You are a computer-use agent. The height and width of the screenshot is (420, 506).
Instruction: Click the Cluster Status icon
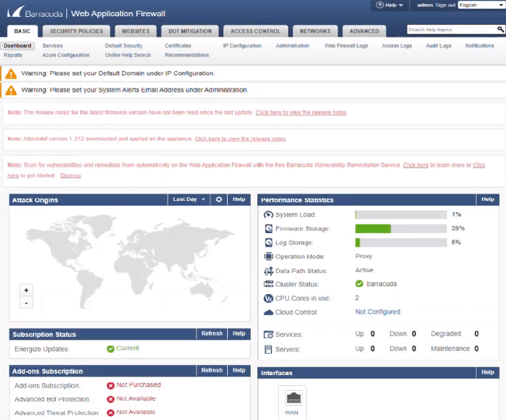point(269,284)
